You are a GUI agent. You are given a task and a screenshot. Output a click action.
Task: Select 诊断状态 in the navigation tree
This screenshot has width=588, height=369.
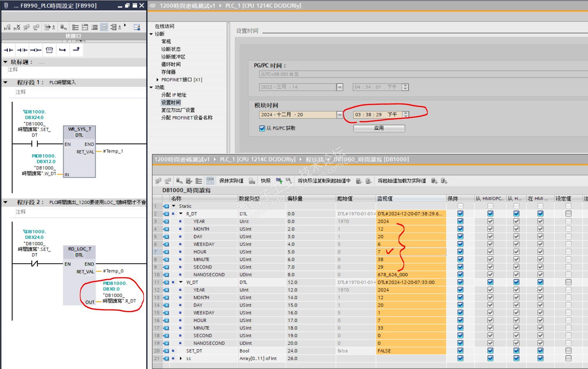pos(171,49)
